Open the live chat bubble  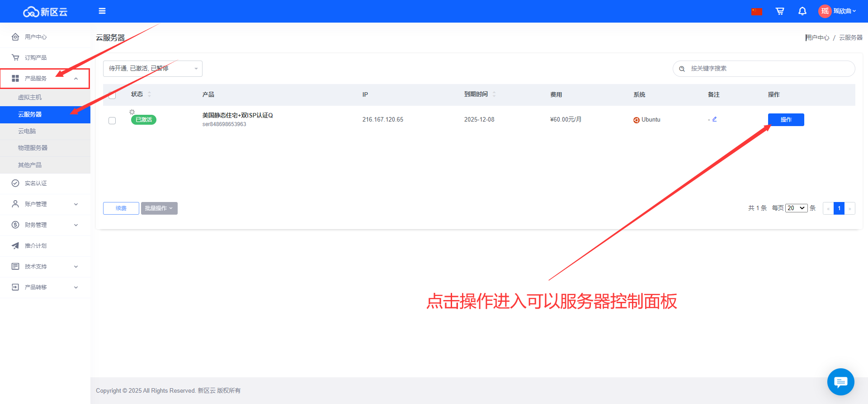tap(840, 382)
